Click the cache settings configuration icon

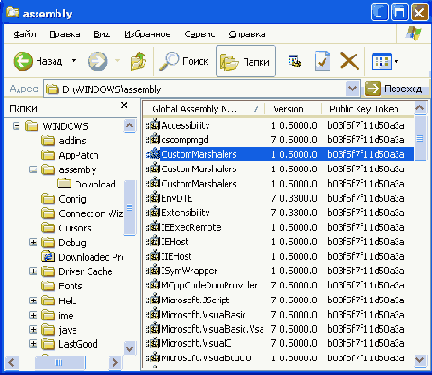295,61
